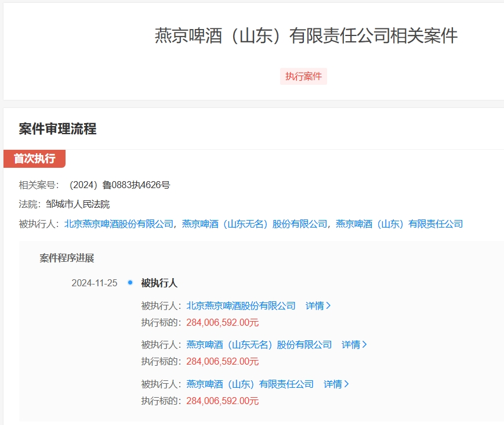Click the 执行案件 tag under the title
This screenshot has width=504, height=425.
(x=303, y=76)
